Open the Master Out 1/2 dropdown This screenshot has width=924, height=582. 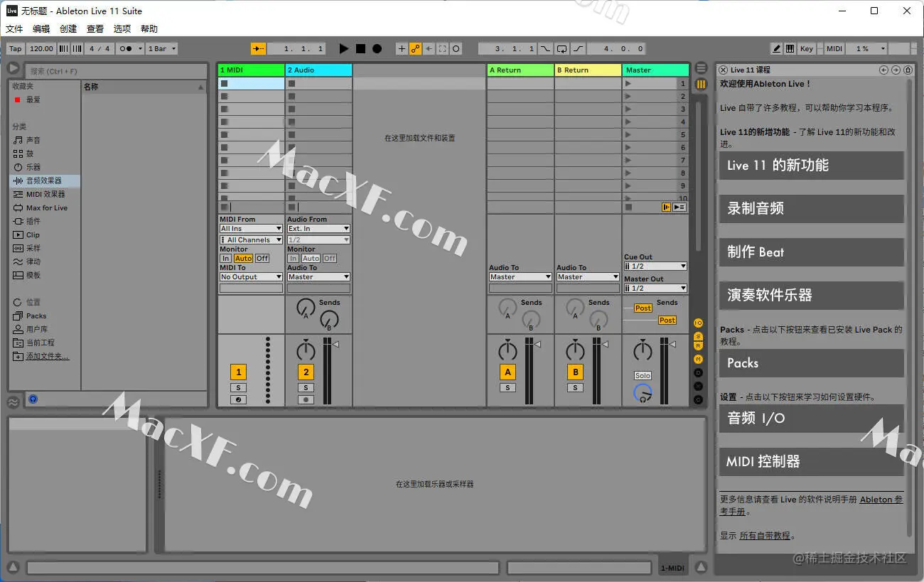pos(655,289)
